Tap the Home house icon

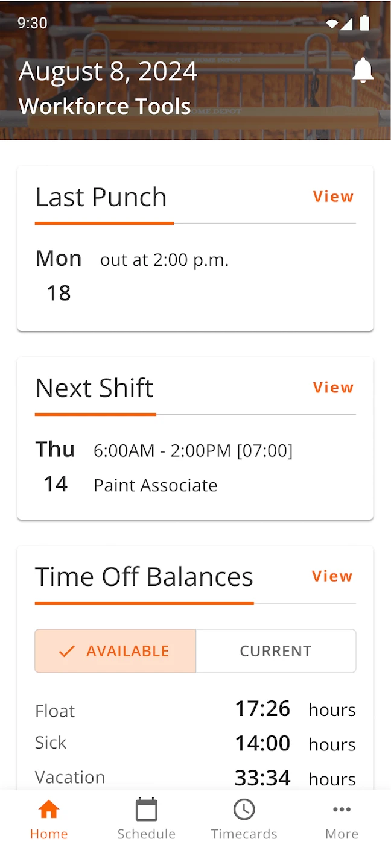(49, 810)
